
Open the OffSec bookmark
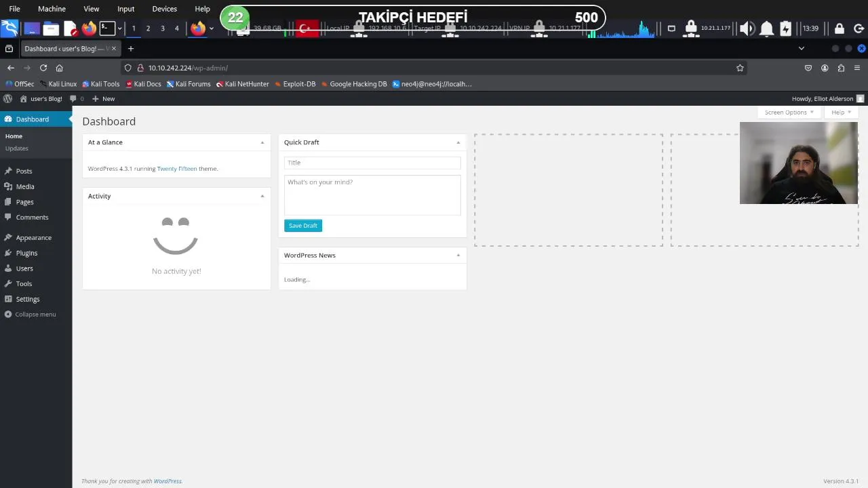point(20,84)
